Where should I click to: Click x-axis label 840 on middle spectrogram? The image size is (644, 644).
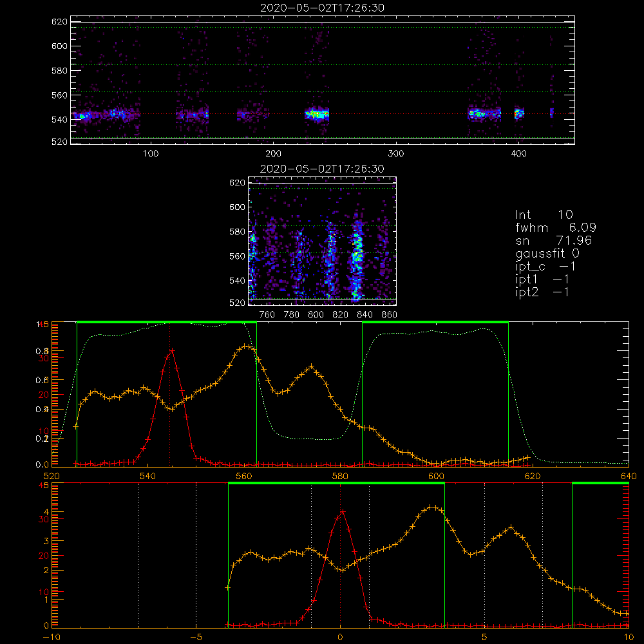[x=365, y=315]
